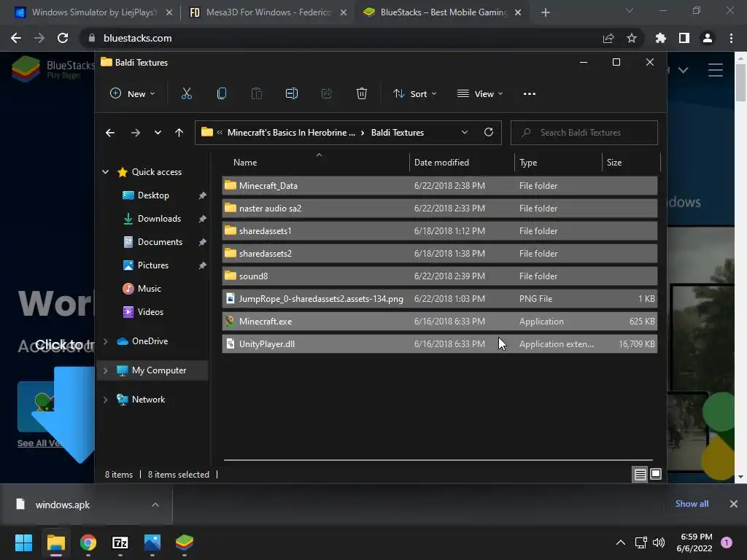This screenshot has width=747, height=560.
Task: Open windows.apk download options chevron
Action: 155,505
